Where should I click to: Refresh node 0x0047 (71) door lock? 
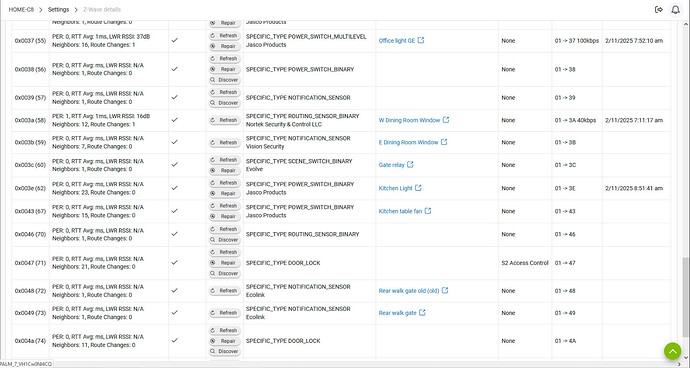pos(224,252)
